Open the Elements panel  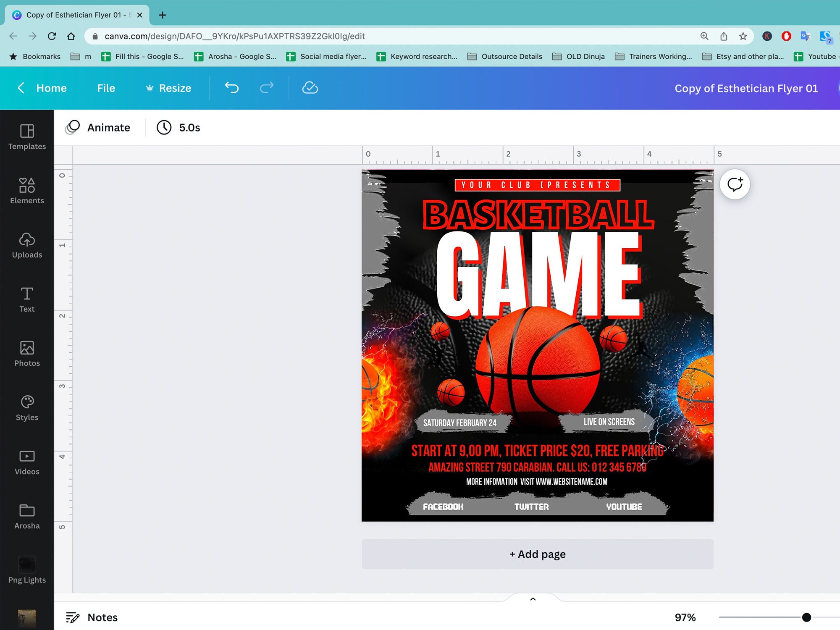tap(26, 191)
